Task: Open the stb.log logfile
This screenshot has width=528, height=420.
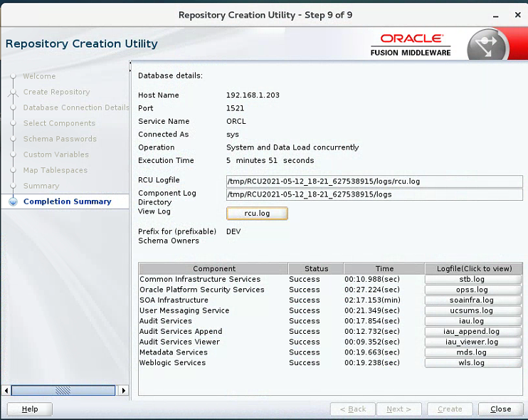Action: pos(472,279)
